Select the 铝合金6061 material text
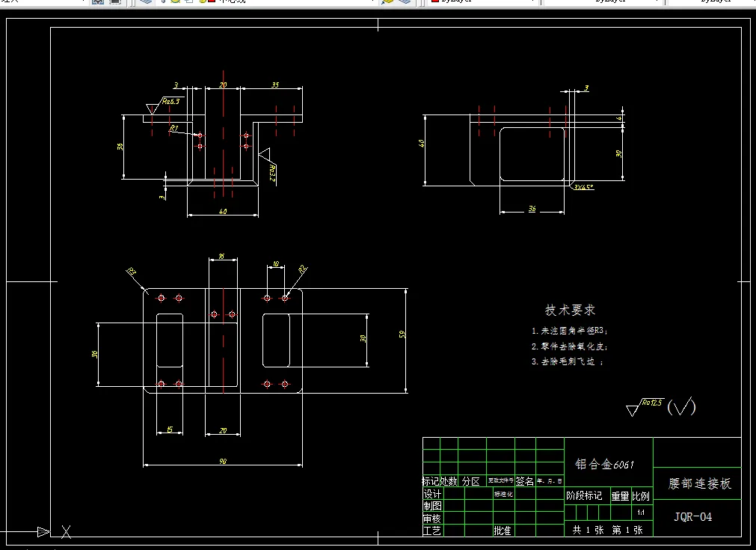 pyautogui.click(x=605, y=464)
